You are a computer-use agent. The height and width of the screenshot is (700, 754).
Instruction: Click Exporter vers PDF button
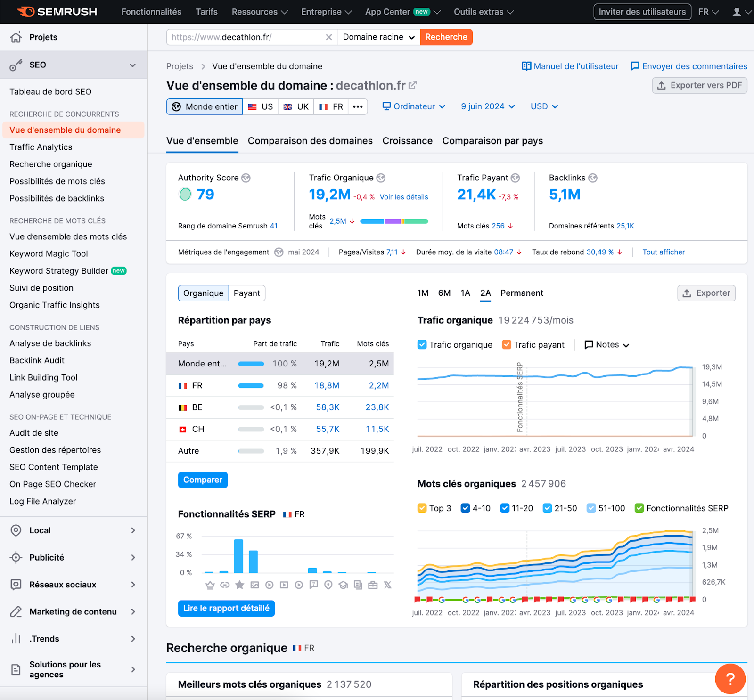tap(699, 85)
